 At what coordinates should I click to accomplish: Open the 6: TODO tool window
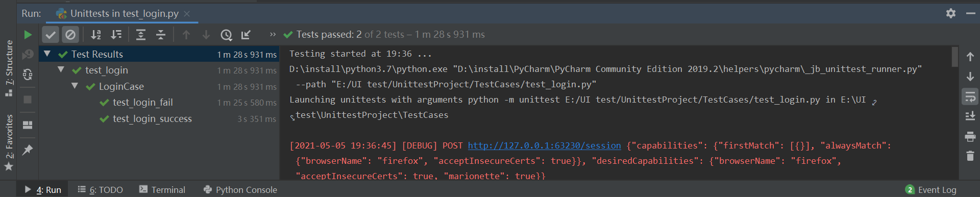101,190
